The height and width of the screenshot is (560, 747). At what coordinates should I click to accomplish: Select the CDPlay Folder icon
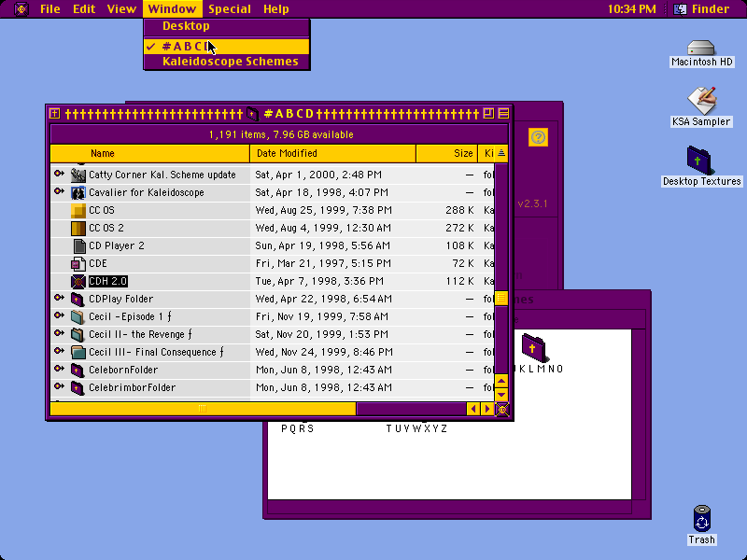(x=78, y=299)
